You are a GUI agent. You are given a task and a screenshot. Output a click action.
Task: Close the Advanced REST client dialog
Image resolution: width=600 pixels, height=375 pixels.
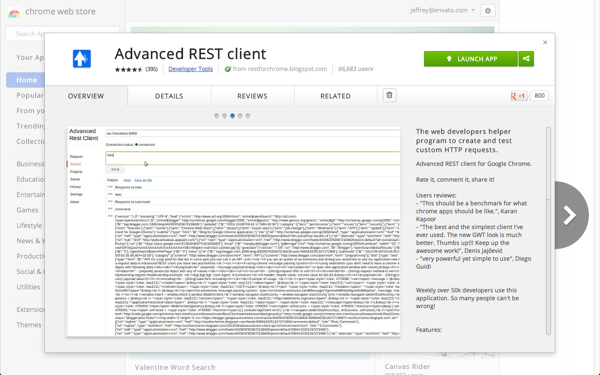click(x=545, y=42)
